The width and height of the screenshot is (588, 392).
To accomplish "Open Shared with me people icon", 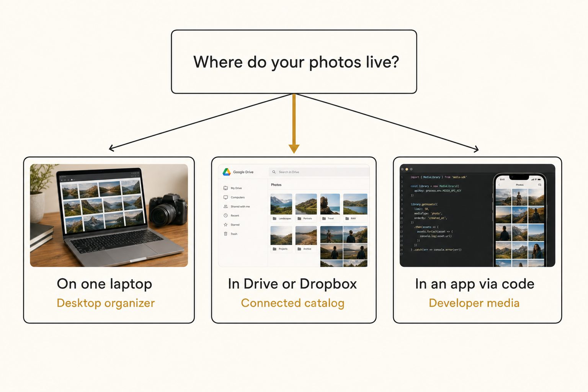I will coord(225,206).
